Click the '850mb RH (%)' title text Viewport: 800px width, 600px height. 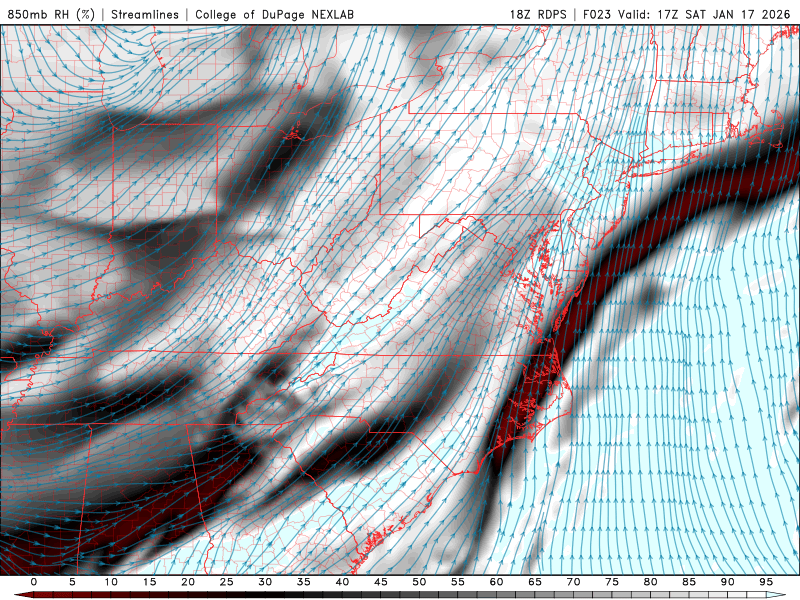point(51,14)
